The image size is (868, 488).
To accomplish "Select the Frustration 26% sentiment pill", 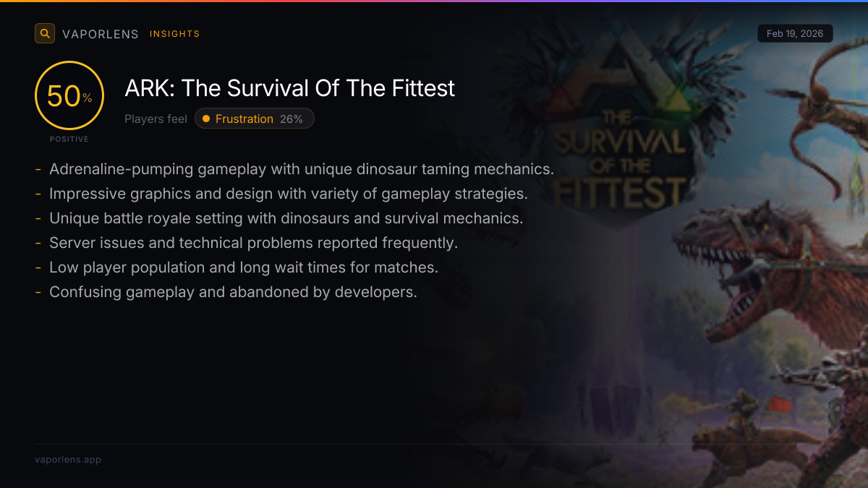I will [x=255, y=119].
